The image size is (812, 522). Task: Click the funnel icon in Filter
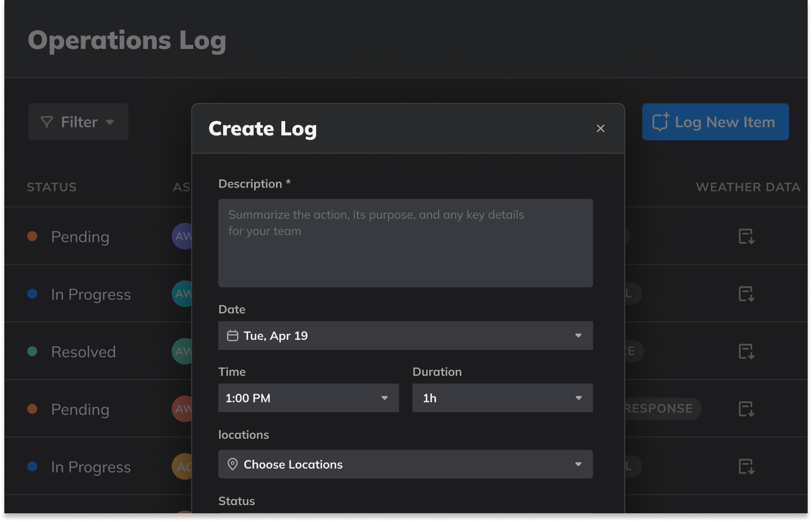(47, 122)
